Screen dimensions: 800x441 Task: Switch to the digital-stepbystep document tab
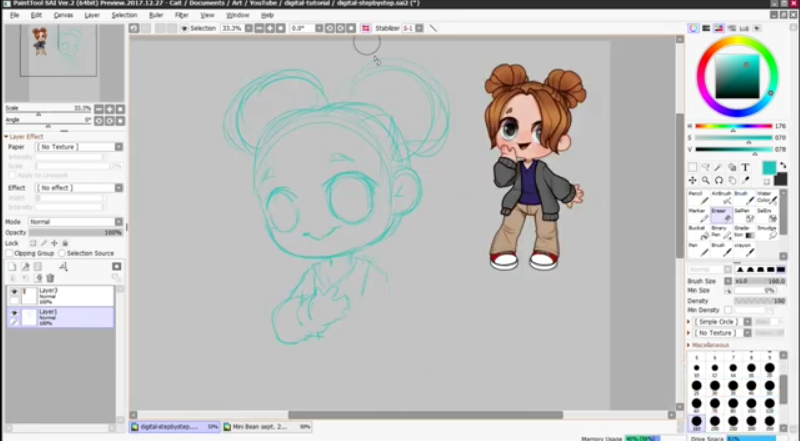point(174,427)
